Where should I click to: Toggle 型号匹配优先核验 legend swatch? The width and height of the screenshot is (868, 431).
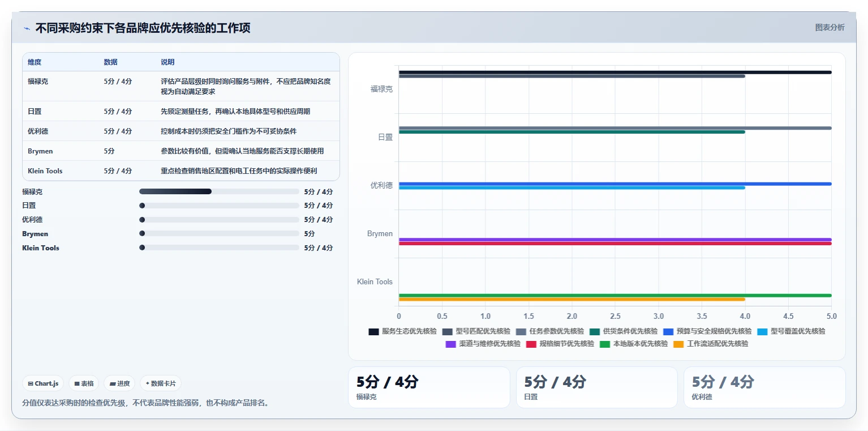[x=447, y=331]
